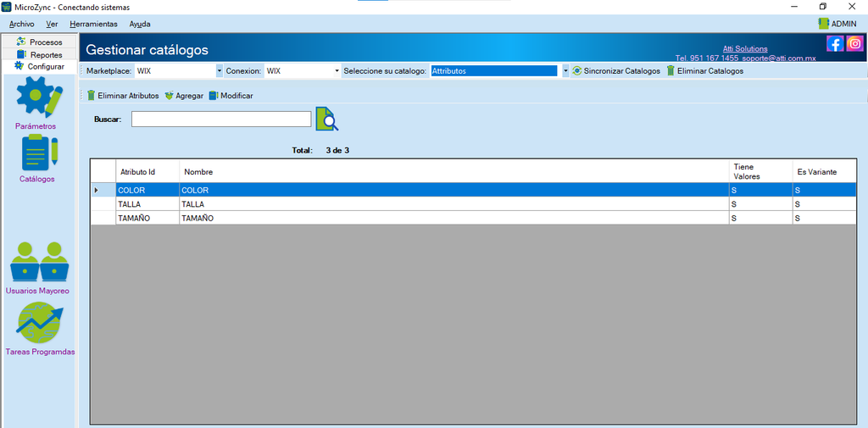This screenshot has width=868, height=428.
Task: Click the Parámetros label
Action: click(36, 126)
